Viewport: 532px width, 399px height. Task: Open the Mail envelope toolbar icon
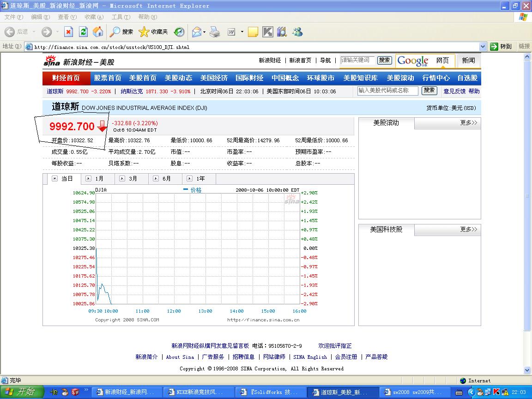click(197, 32)
